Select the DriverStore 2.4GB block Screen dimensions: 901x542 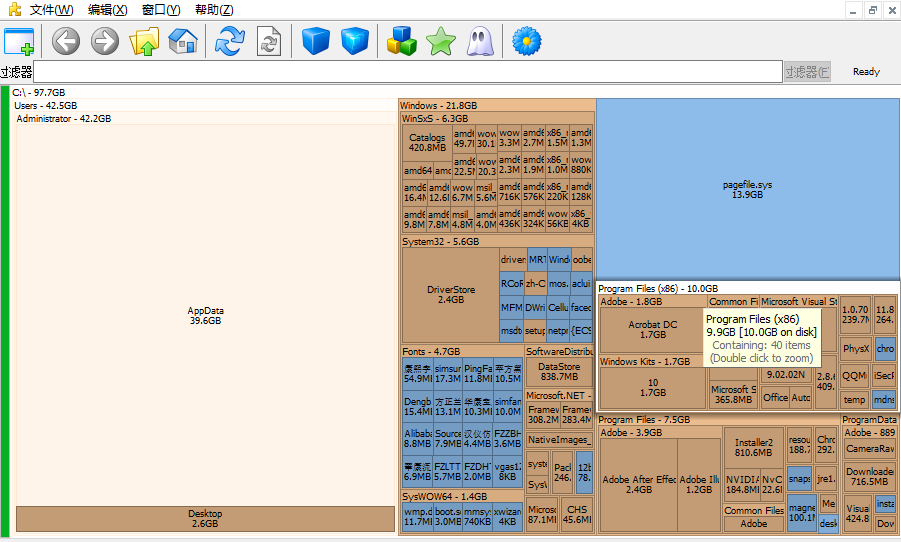(x=450, y=295)
